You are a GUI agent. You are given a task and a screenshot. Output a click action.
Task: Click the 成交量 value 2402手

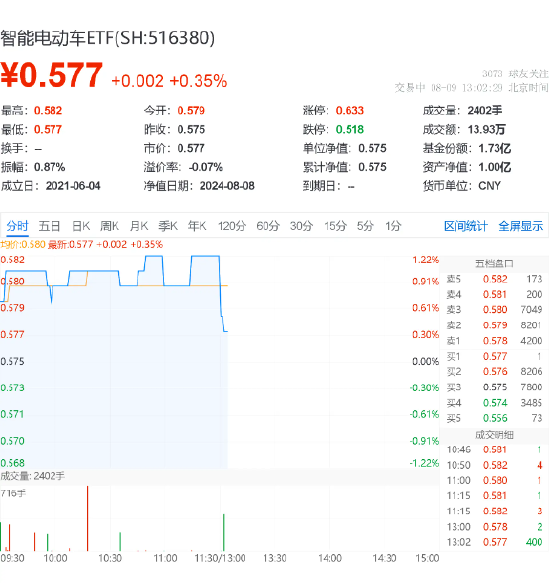tap(485, 111)
